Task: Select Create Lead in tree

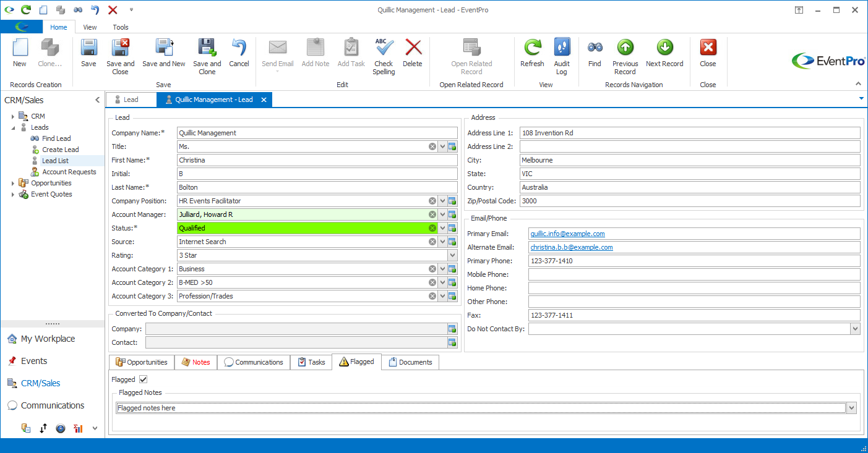Action: [60, 150]
